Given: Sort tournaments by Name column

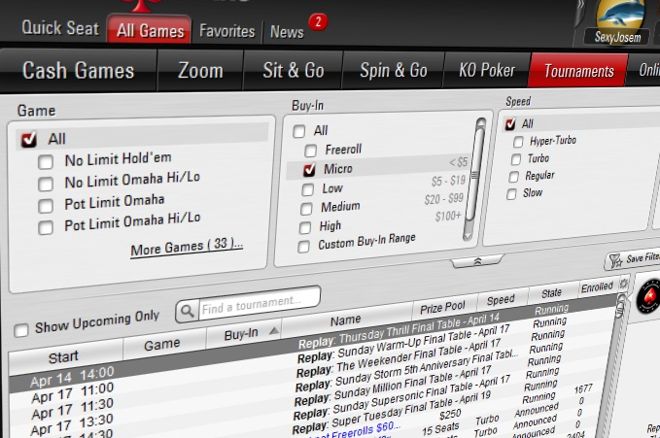Looking at the screenshot, I should pyautogui.click(x=346, y=321).
